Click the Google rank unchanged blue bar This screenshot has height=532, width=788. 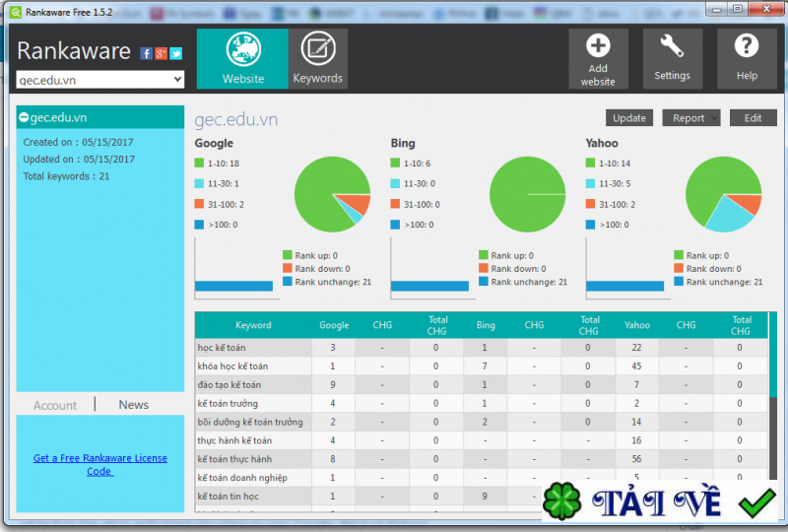233,286
